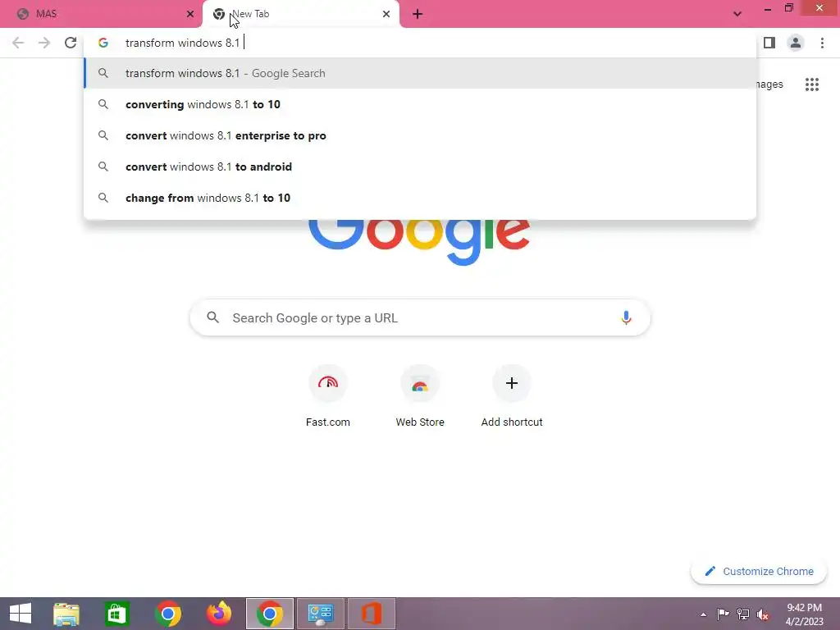Switch to the MAS tab
This screenshot has height=630, width=840.
(x=101, y=14)
